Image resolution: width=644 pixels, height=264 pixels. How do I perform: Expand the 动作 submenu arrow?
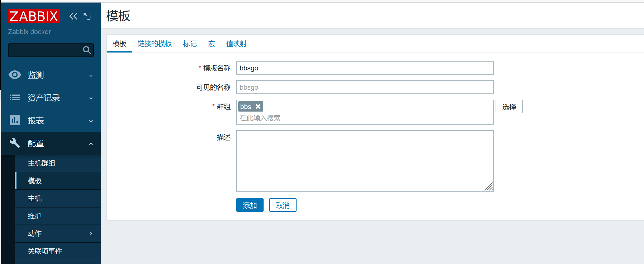click(91, 234)
